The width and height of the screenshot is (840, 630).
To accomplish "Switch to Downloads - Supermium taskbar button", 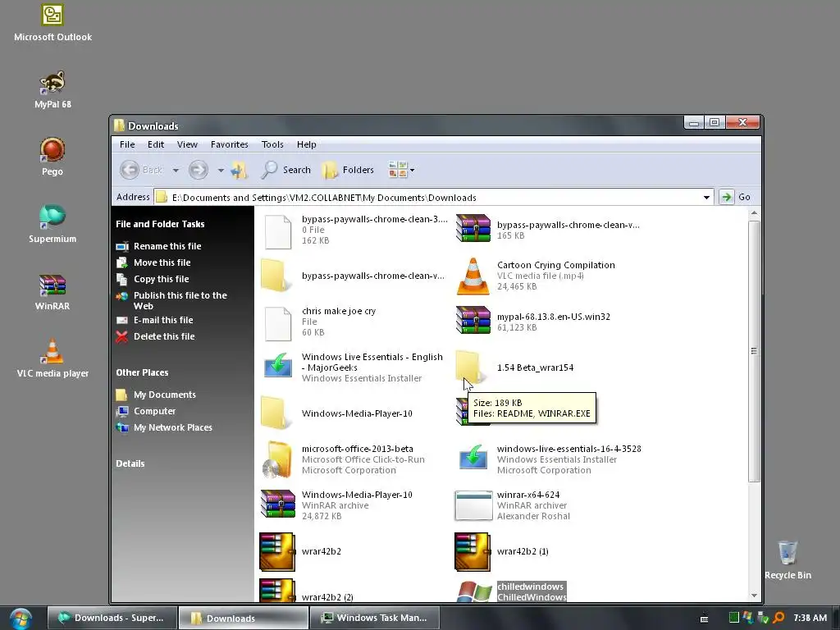I will [112, 618].
